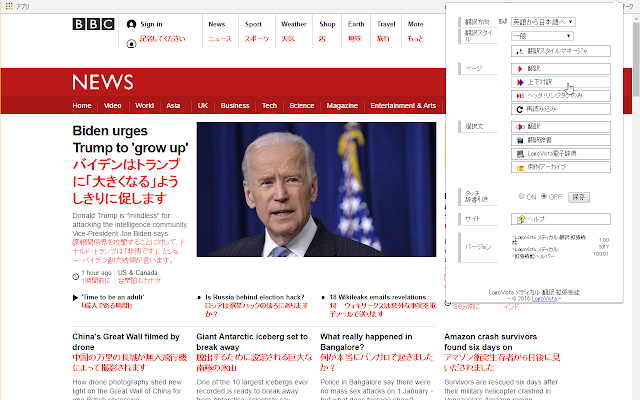Click the BBC logo
Screen dimensions: 640x400
pos(93,24)
